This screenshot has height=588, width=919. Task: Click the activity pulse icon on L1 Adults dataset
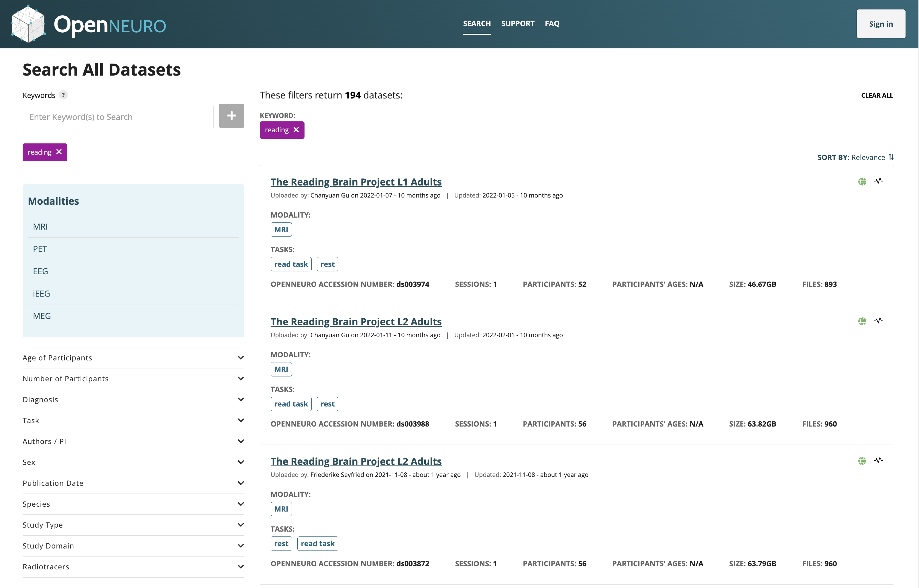[x=878, y=181]
